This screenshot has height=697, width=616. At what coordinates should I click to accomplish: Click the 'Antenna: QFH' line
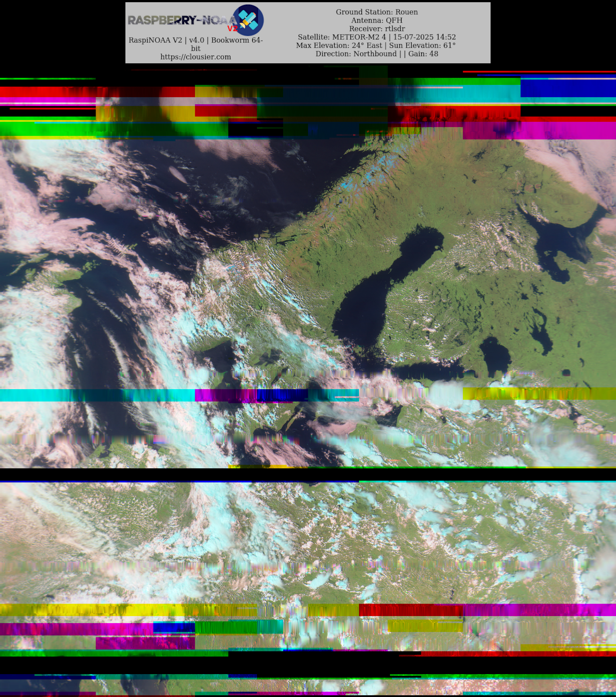(x=377, y=20)
